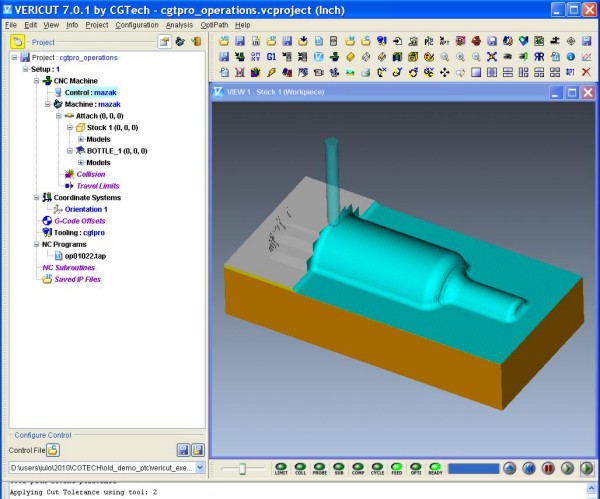The width and height of the screenshot is (600, 499).
Task: Switch to four views layout icon
Action: click(555, 72)
